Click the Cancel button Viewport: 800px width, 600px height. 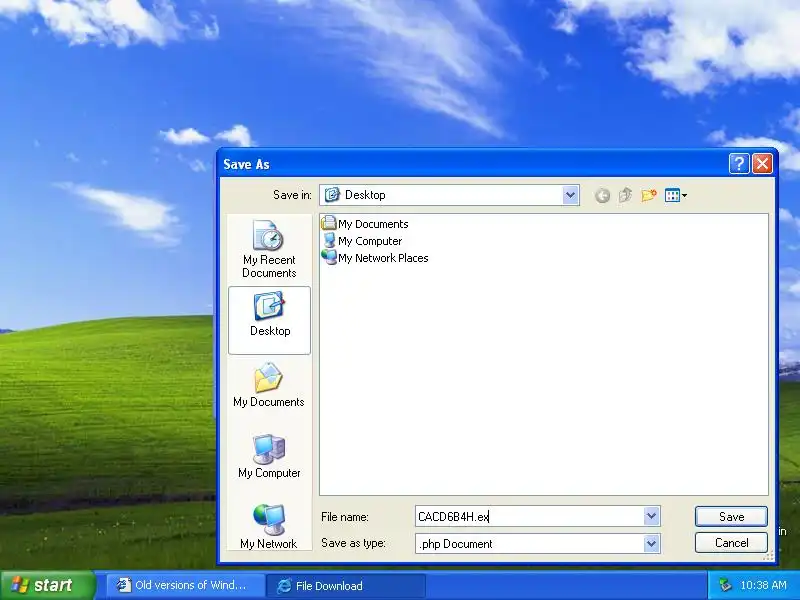[x=731, y=543]
